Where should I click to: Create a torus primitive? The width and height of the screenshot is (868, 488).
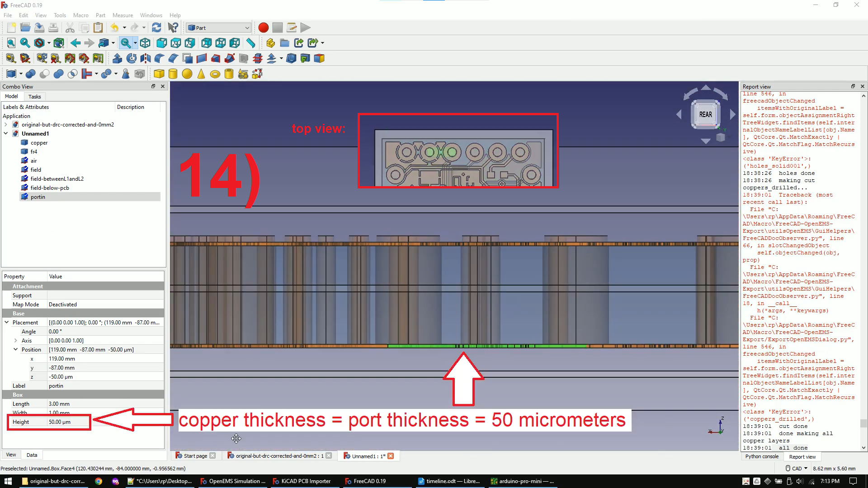coord(215,74)
